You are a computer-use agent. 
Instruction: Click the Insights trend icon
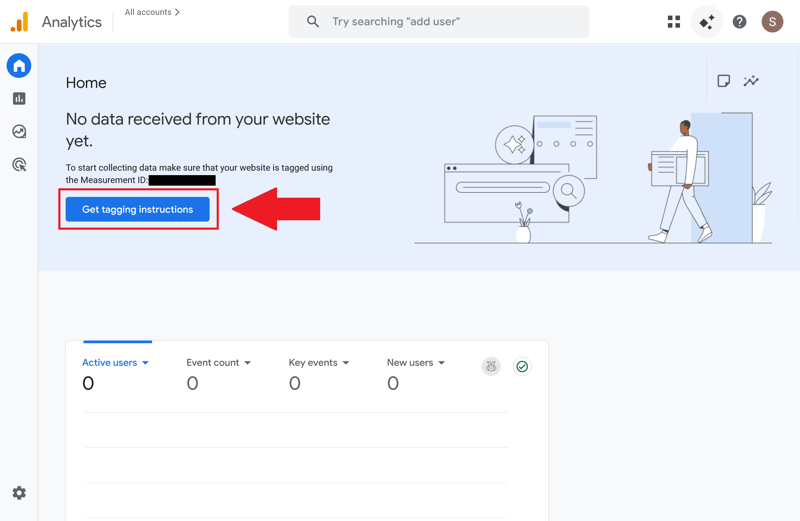click(751, 81)
